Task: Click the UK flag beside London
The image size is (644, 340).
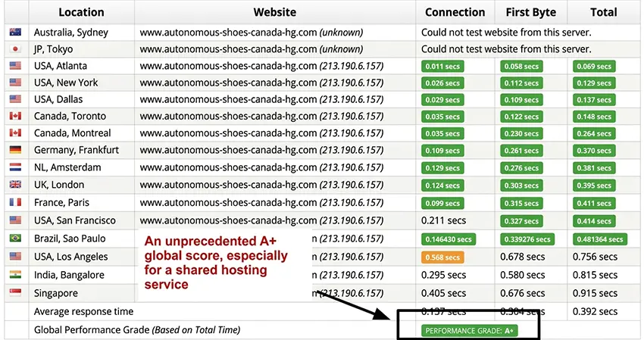Action: point(15,185)
